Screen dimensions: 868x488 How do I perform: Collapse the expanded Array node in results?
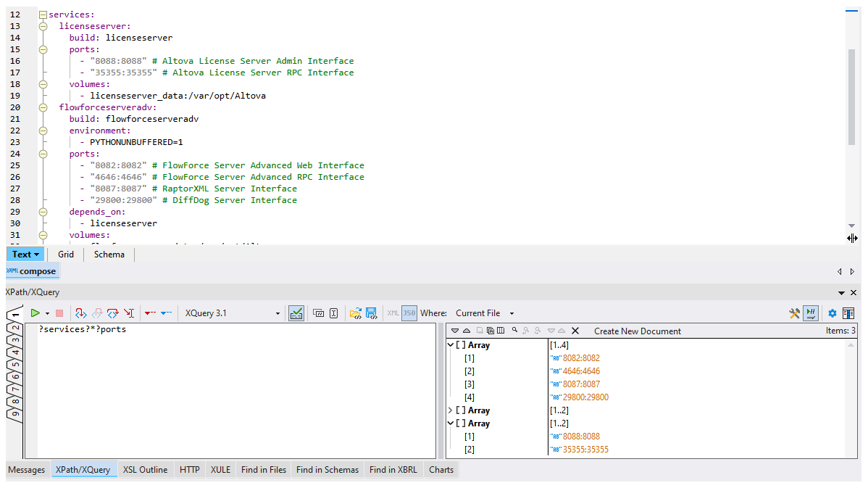(x=451, y=344)
